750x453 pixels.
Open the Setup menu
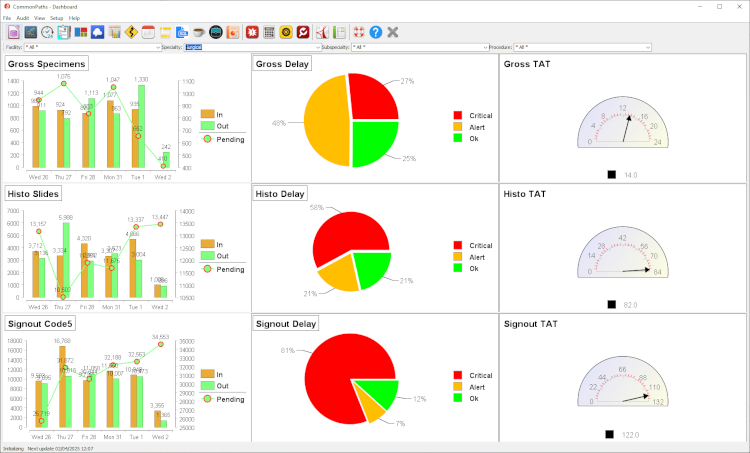(x=56, y=18)
